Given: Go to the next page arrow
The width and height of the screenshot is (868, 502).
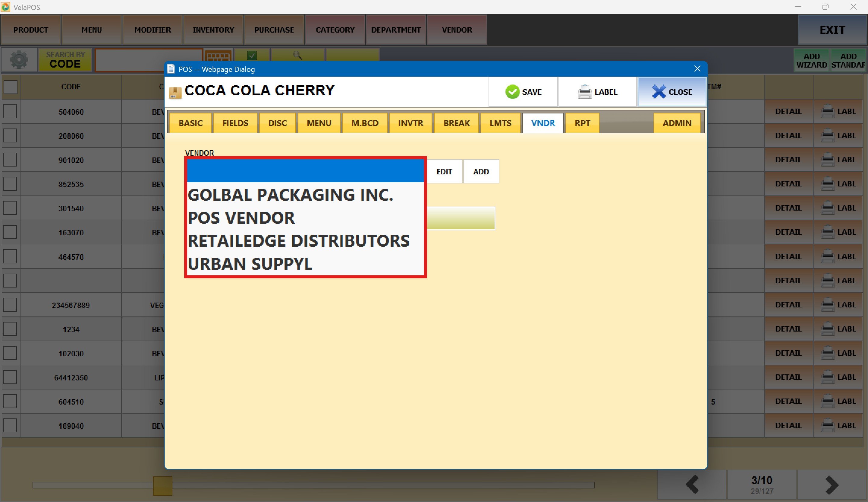Looking at the screenshot, I should pyautogui.click(x=832, y=485).
